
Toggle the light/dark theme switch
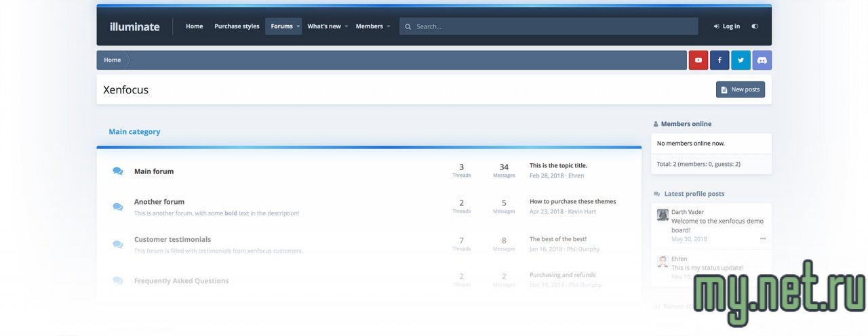[x=755, y=26]
